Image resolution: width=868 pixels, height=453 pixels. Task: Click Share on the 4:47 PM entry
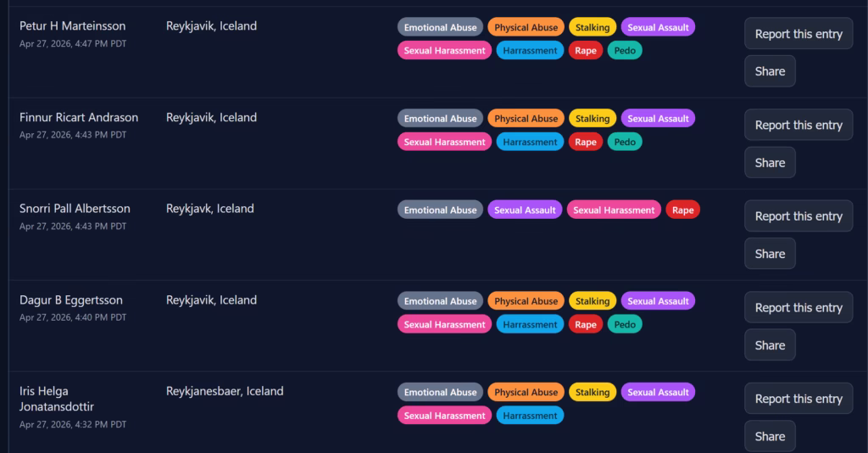770,71
